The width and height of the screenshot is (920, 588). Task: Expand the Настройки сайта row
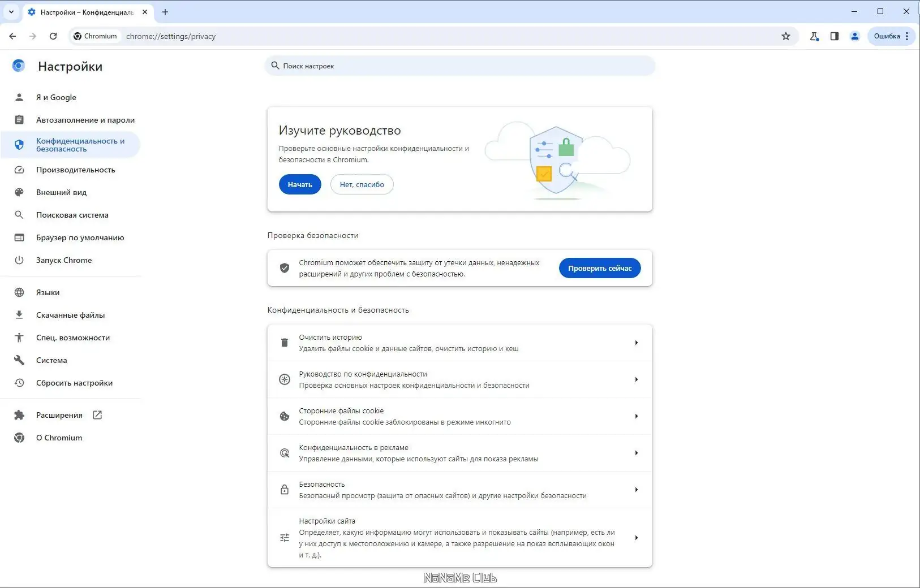637,538
